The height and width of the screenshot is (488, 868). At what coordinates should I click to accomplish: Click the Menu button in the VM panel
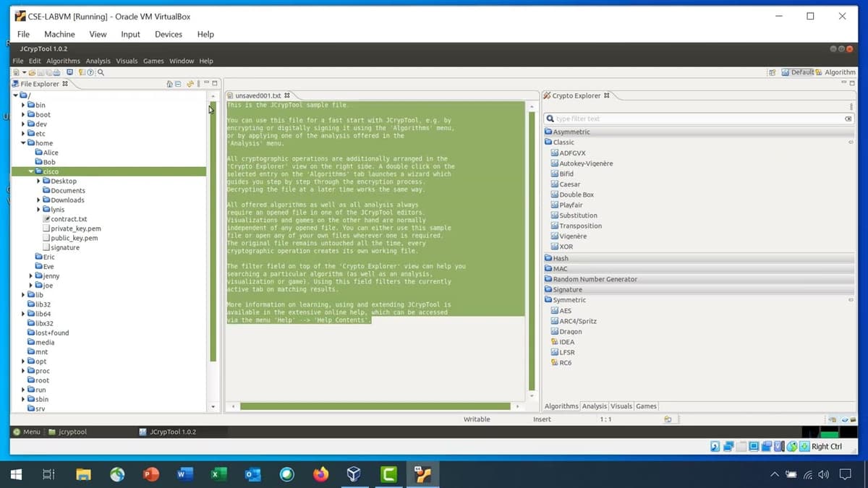click(27, 432)
